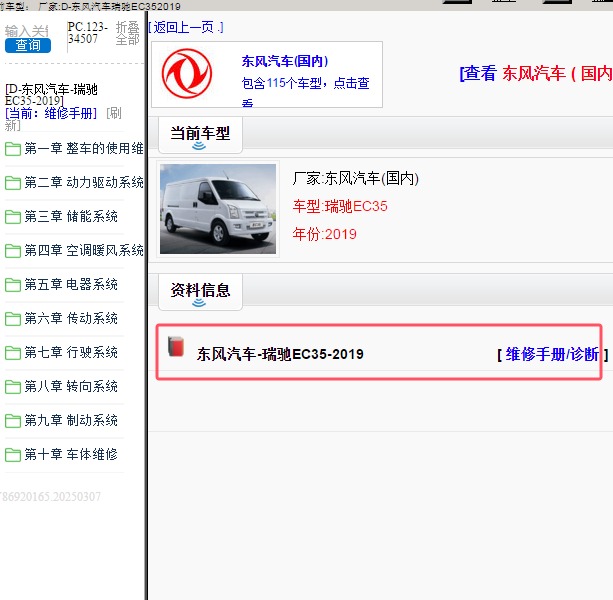This screenshot has width=613, height=600.
Task: Expand 第四章 空调暖风系统 chapter
Action: [84, 251]
